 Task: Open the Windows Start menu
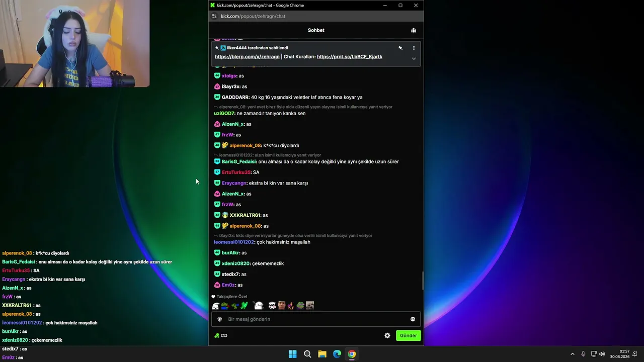(x=292, y=354)
